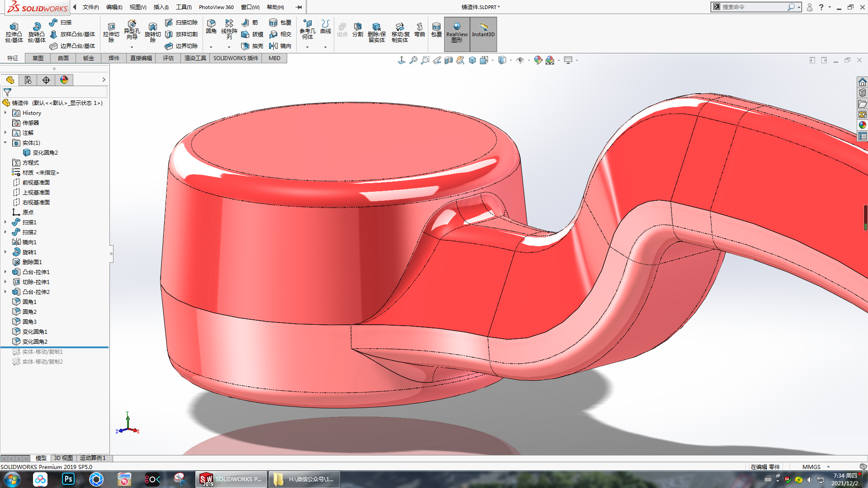
Task: Open the 分割 (Split) tool
Action: [x=357, y=29]
